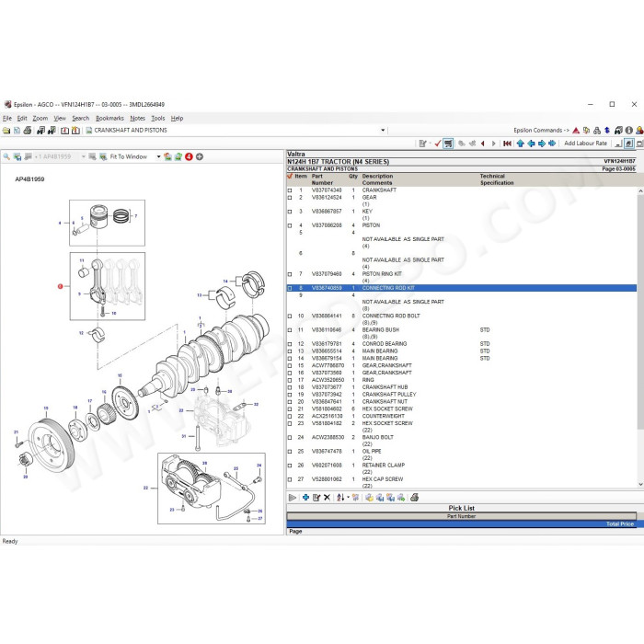Select part number V837074340
Image resolution: width=644 pixels, height=644 pixels.
pyautogui.click(x=327, y=190)
